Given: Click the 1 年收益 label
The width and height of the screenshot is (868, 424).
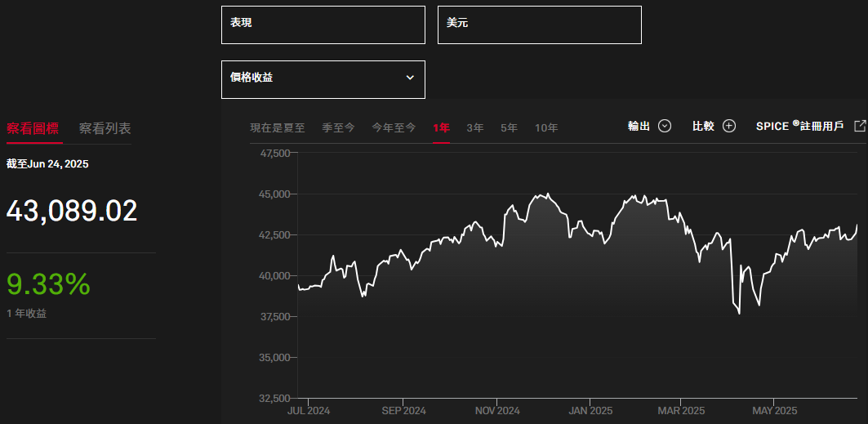Looking at the screenshot, I should click(x=27, y=313).
